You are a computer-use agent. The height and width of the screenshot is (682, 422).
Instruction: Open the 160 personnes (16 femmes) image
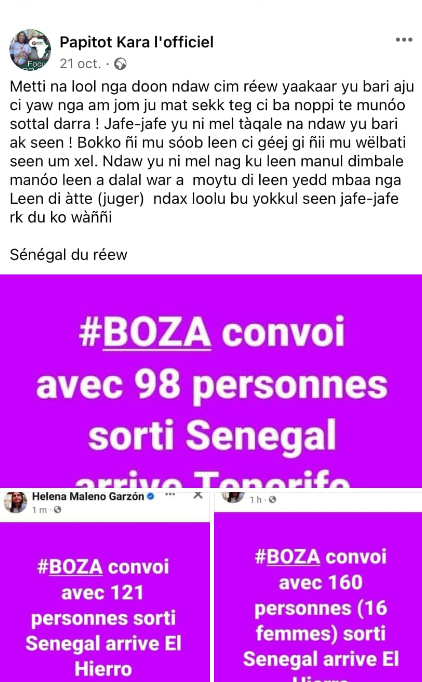(318, 597)
